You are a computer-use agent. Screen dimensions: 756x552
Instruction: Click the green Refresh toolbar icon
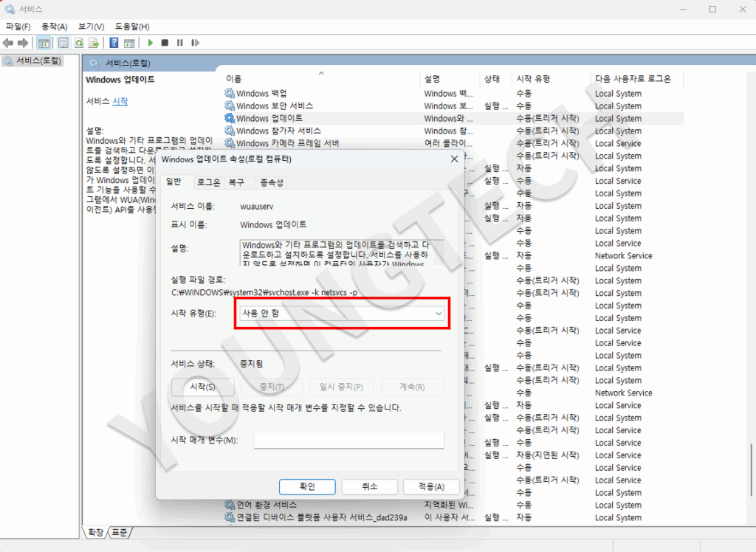(78, 43)
